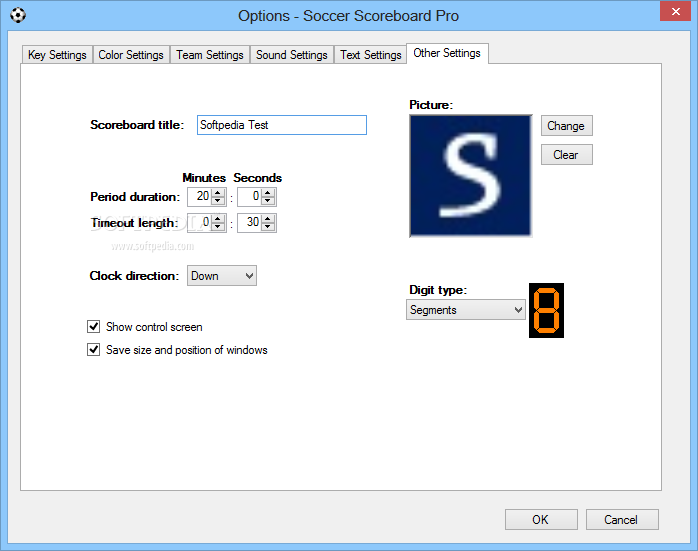Click the Seconds column header
Image resolution: width=698 pixels, height=551 pixels.
257,178
